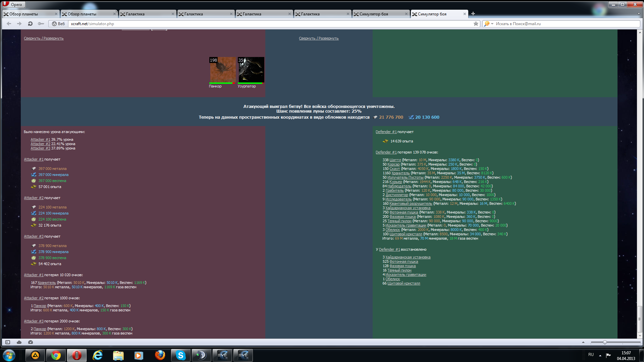The width and height of the screenshot is (644, 362).
Task: Click the Панкор unit thumbnail
Action: coord(222,70)
